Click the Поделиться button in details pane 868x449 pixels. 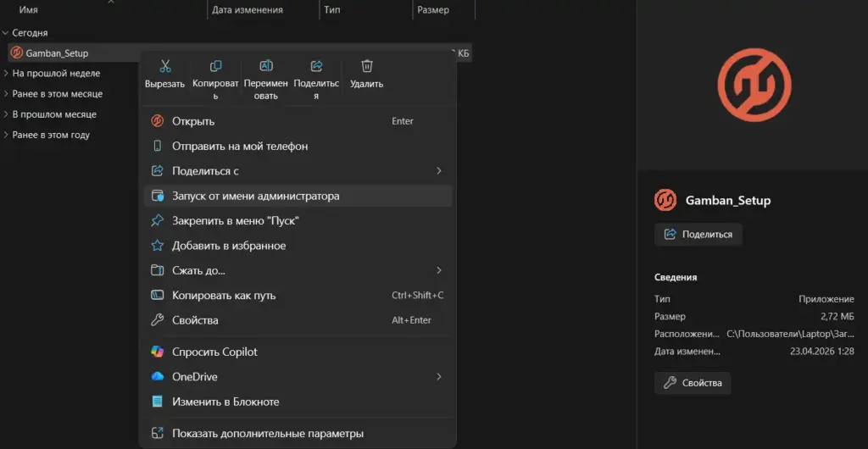698,235
